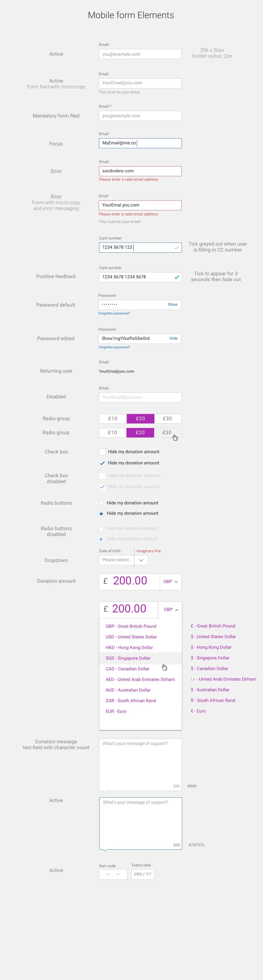Click the focused MyEmail@me.co email field
The image size is (263, 980).
[x=140, y=144]
